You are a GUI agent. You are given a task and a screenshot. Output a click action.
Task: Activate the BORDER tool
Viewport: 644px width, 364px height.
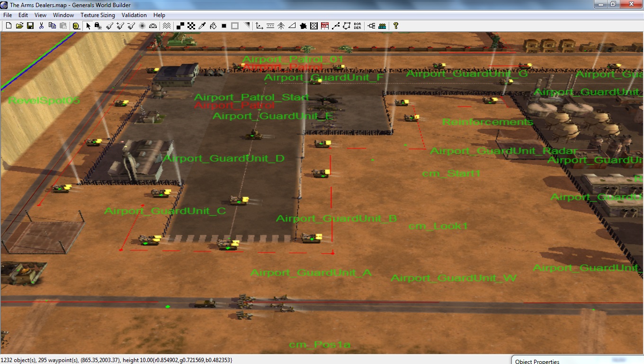pyautogui.click(x=358, y=26)
